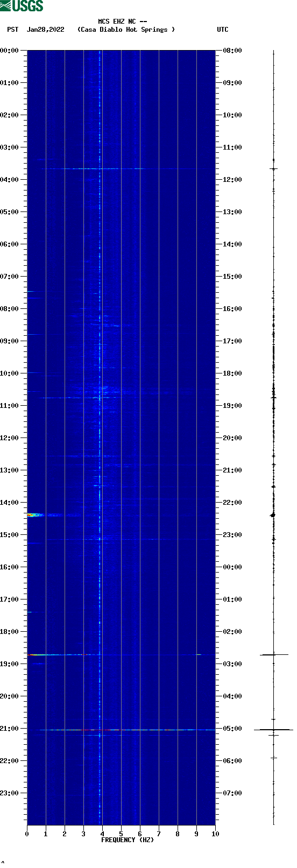
Task: Click the frequency axis label 4
Action: tap(102, 834)
